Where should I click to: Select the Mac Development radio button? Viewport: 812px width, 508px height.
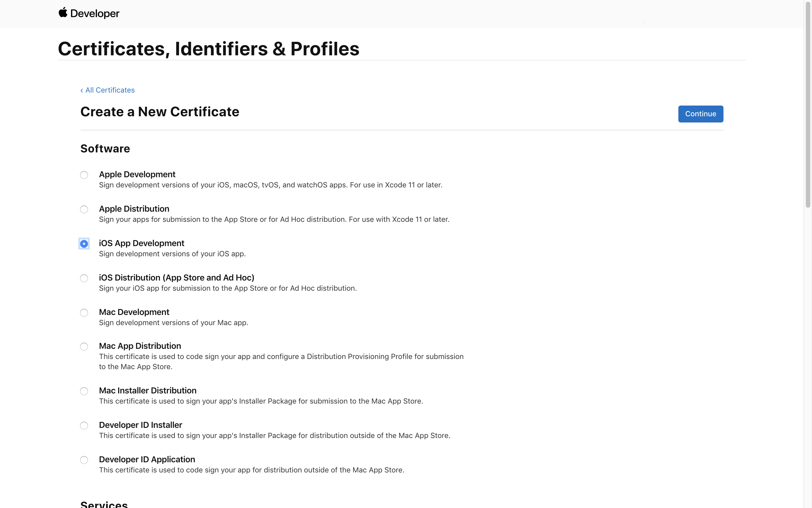tap(84, 313)
